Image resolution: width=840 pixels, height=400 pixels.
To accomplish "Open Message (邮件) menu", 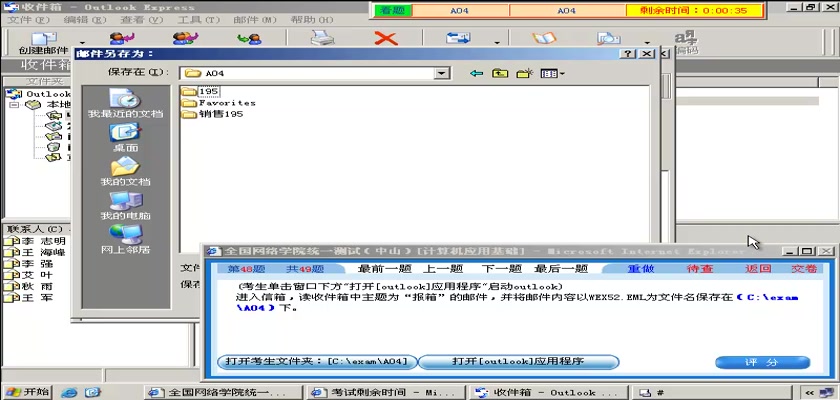I will point(255,20).
